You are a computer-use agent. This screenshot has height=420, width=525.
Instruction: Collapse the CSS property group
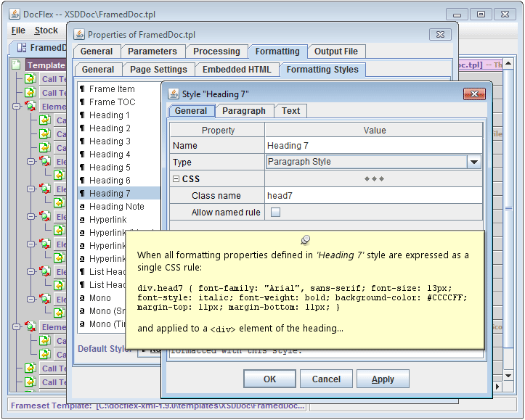point(176,179)
